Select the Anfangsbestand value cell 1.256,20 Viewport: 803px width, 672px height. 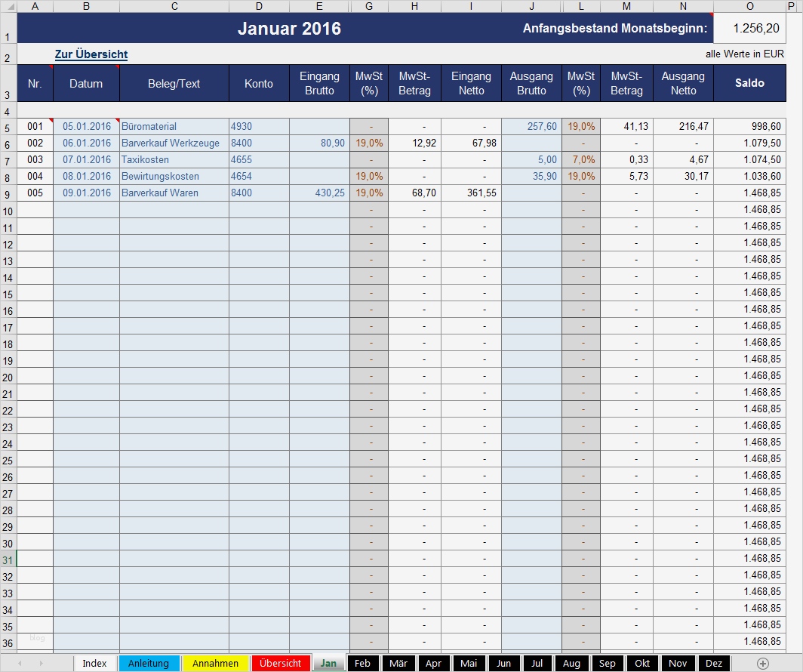[x=750, y=27]
